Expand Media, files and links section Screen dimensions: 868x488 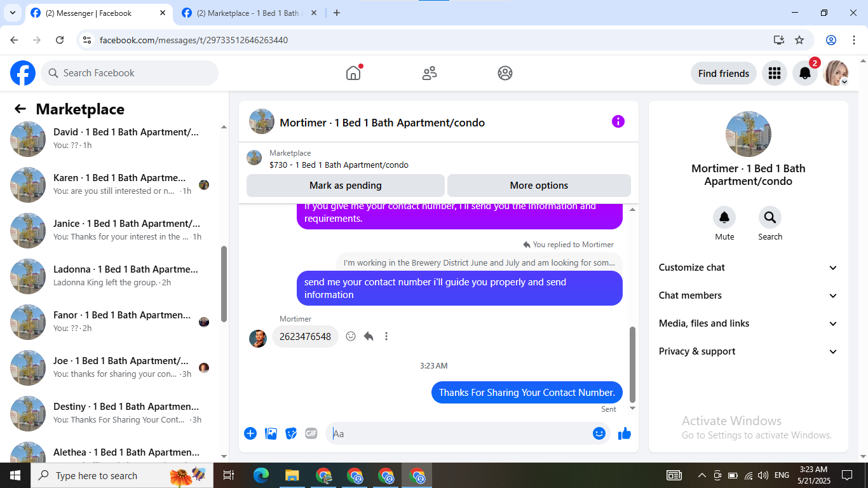tap(749, 323)
